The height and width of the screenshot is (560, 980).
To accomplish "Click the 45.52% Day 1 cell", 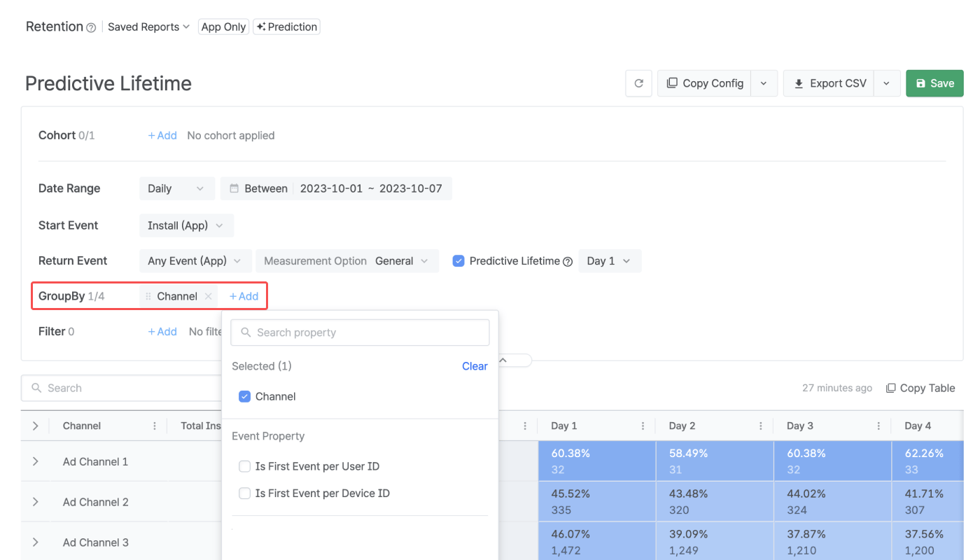I will [597, 502].
